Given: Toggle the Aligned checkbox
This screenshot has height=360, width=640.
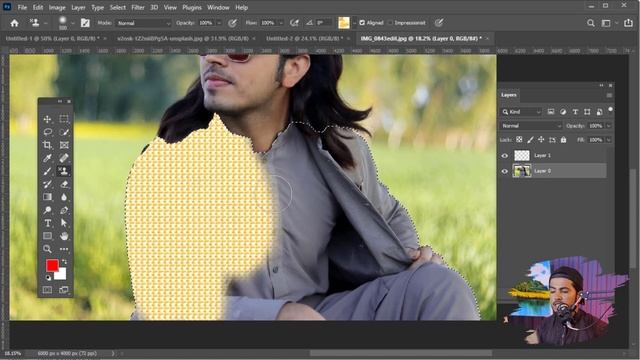Looking at the screenshot, I should tap(362, 23).
